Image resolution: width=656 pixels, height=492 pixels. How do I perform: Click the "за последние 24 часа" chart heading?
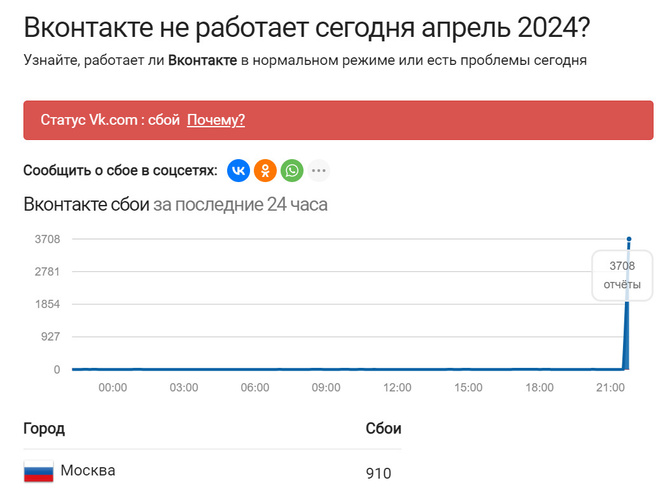tap(240, 205)
